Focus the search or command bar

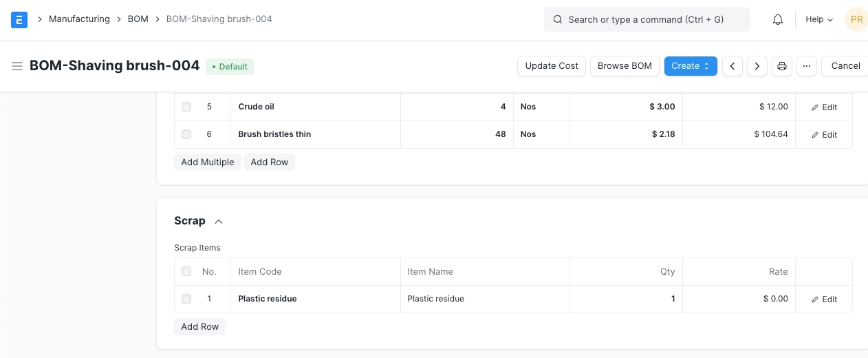pyautogui.click(x=647, y=19)
